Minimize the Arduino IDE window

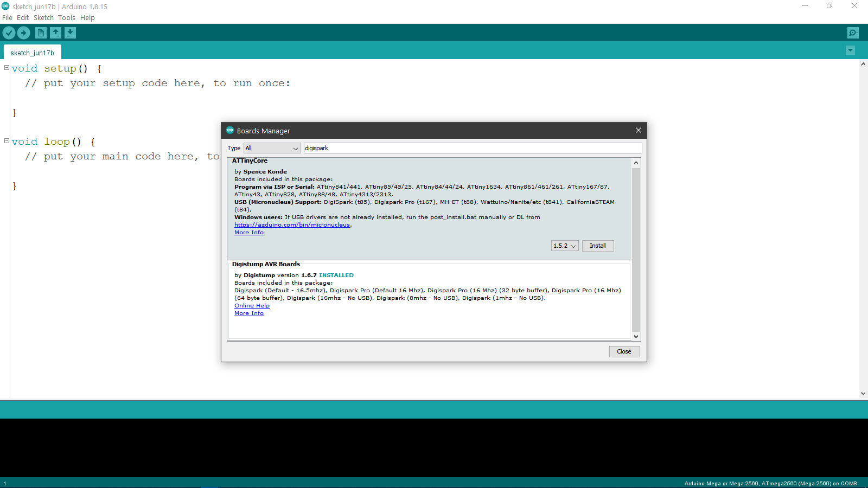(805, 6)
